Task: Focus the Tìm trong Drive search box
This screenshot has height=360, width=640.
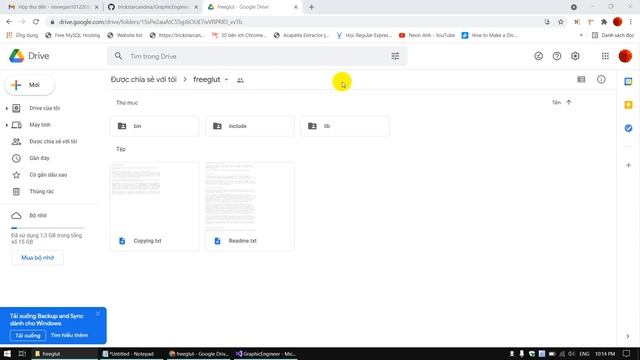Action: pos(257,56)
